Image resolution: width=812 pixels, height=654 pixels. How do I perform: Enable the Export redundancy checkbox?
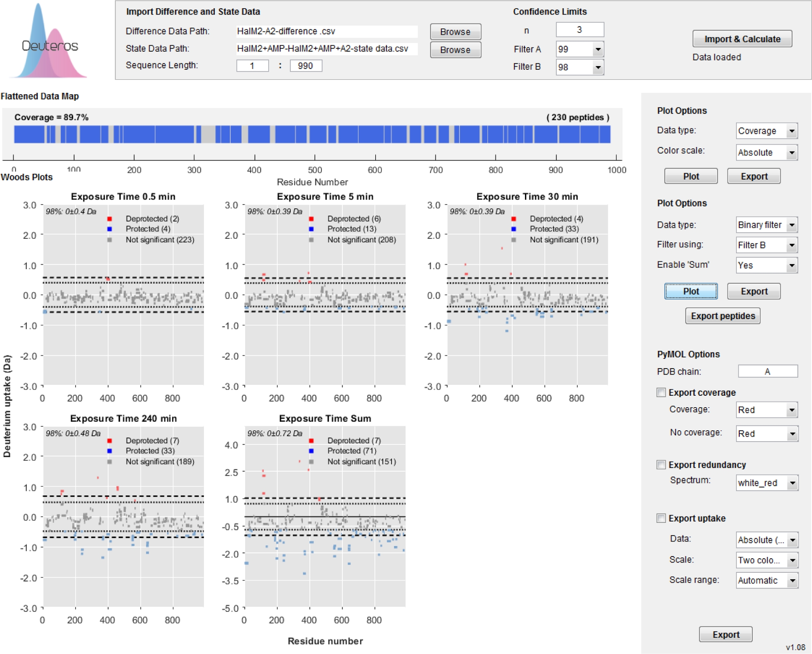[661, 464]
